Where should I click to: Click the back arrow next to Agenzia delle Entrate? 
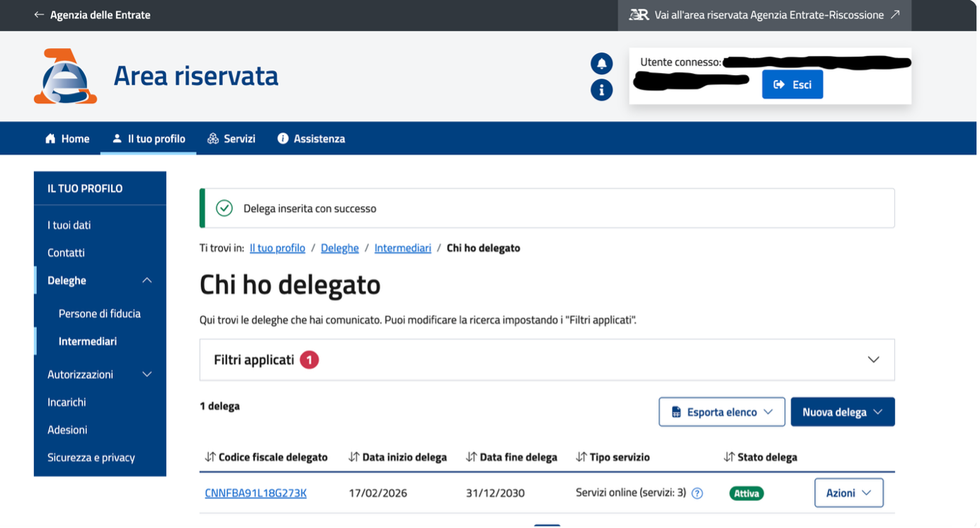pyautogui.click(x=39, y=14)
